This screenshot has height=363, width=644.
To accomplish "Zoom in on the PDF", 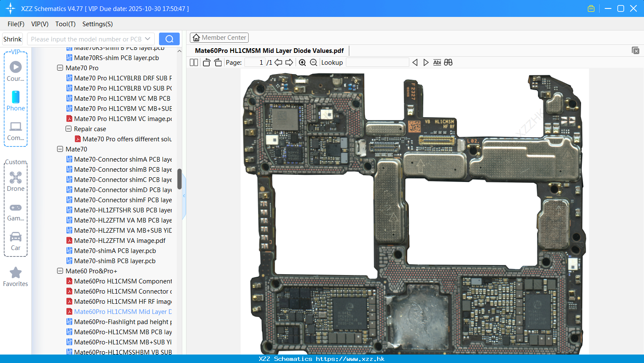I will tap(302, 62).
